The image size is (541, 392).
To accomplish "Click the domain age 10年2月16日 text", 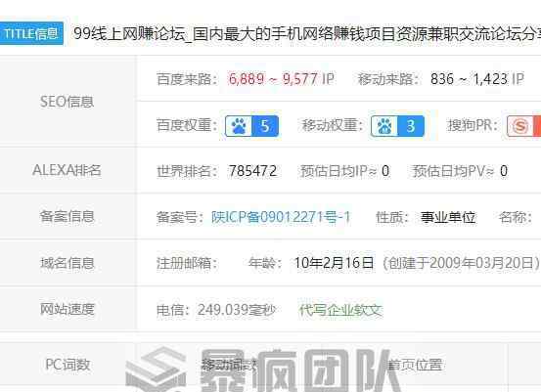I will coord(334,263).
